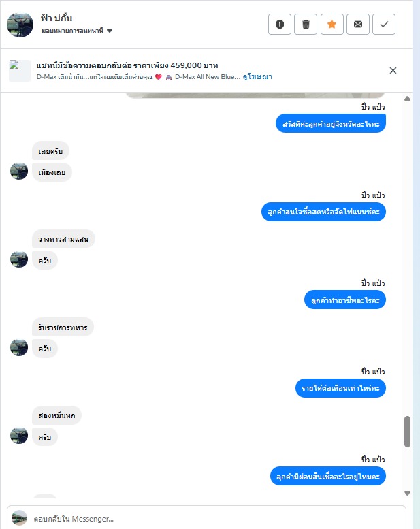Mark conversation as unread via envelope icon
This screenshot has width=420, height=529.
(x=358, y=25)
